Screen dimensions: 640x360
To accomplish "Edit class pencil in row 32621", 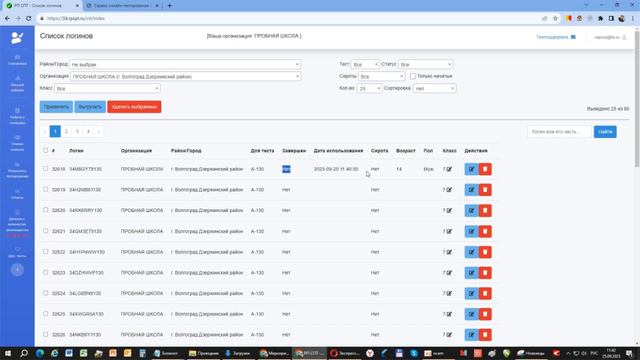I will tap(449, 231).
